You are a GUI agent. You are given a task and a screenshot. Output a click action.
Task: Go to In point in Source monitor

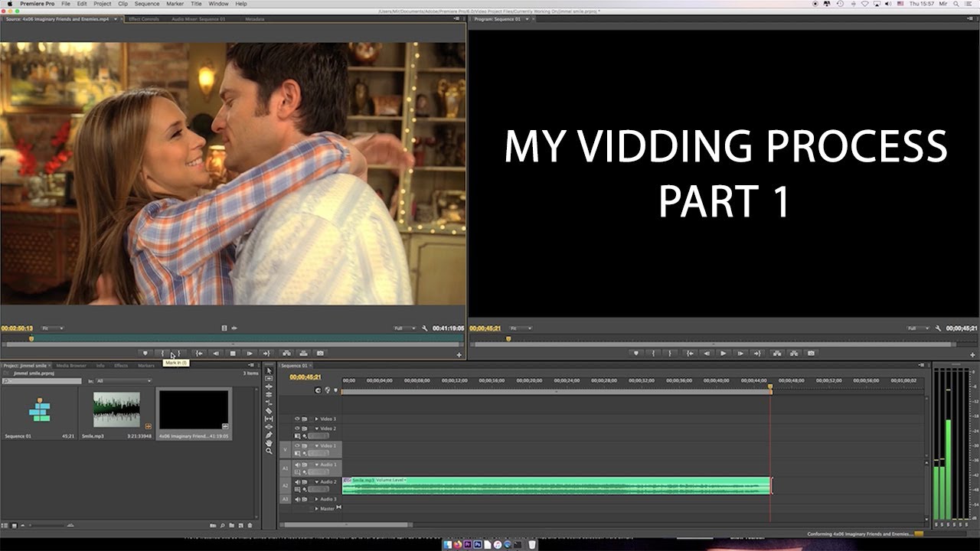pos(198,354)
